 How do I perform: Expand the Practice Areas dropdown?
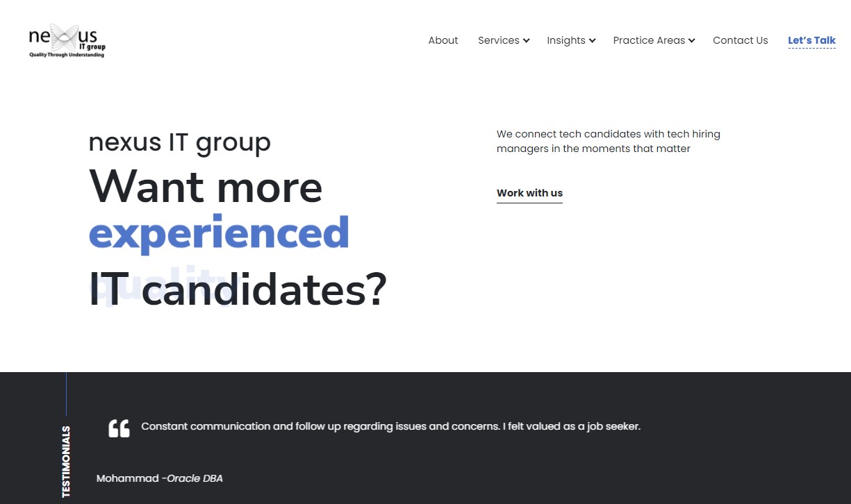pyautogui.click(x=653, y=40)
